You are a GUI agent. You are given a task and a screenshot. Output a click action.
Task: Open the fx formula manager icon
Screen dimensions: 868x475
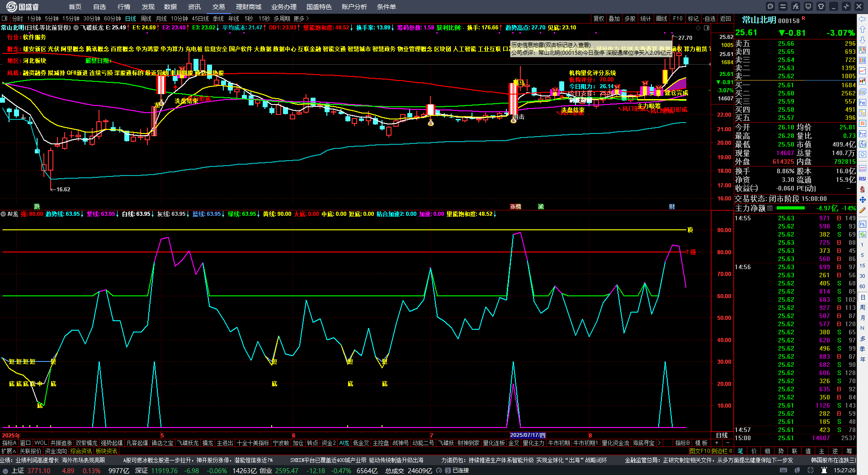click(796, 6)
